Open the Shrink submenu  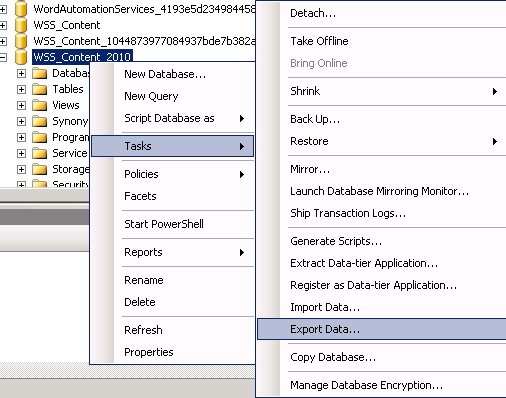[x=382, y=91]
